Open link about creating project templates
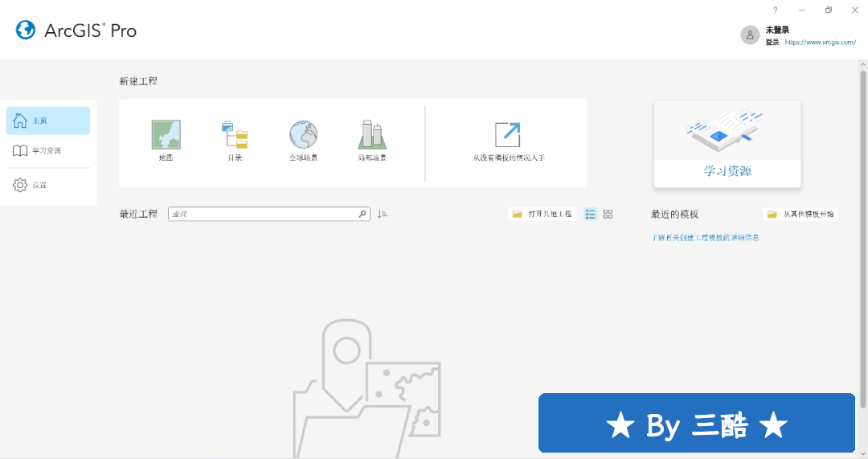 click(706, 237)
